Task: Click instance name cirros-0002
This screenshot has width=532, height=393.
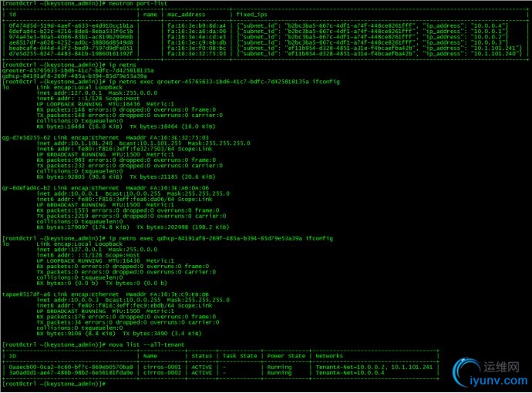Action: click(162, 373)
